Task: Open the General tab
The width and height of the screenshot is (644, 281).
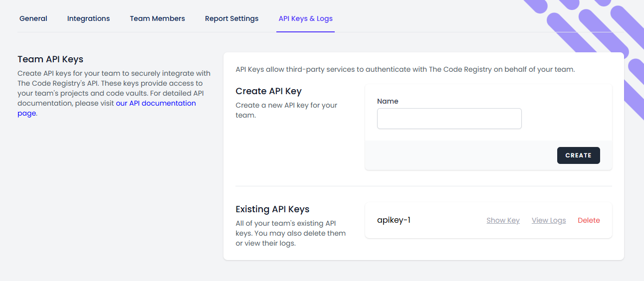Action: tap(33, 18)
